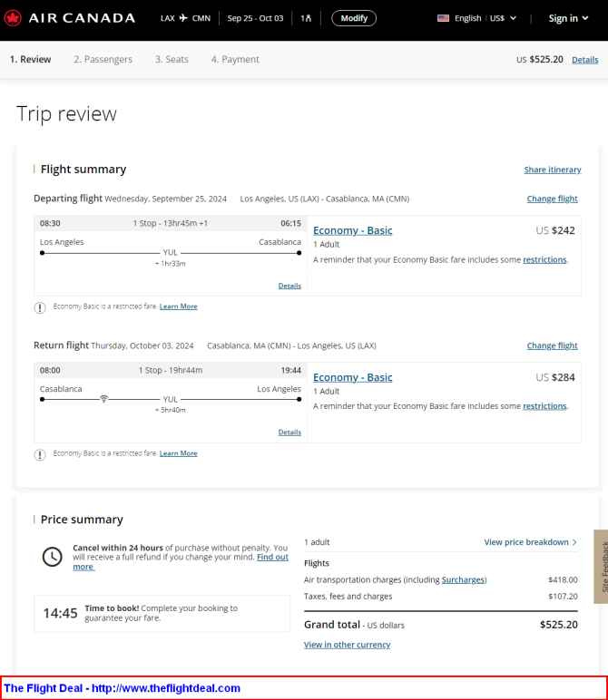This screenshot has height=700, width=608.
Task: Click the 14:45 booking countdown timer
Action: (60, 613)
